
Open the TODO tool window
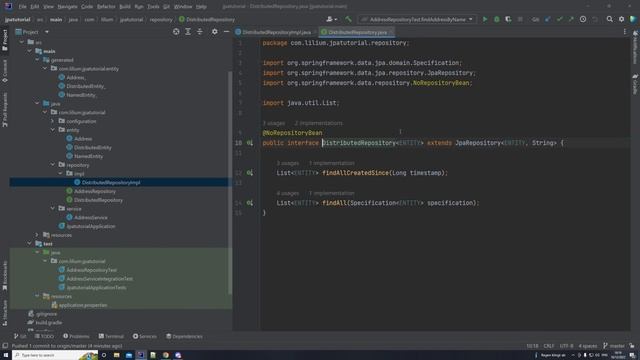coord(44,336)
